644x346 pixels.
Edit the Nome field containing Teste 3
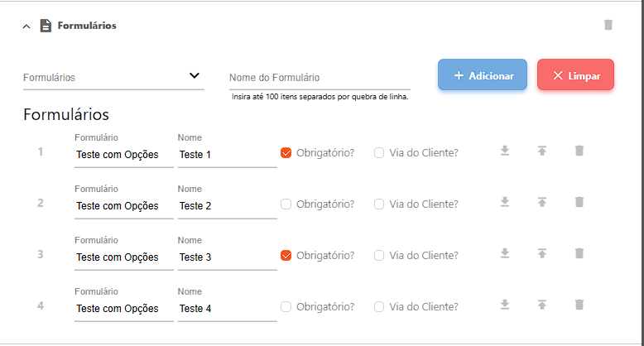227,257
